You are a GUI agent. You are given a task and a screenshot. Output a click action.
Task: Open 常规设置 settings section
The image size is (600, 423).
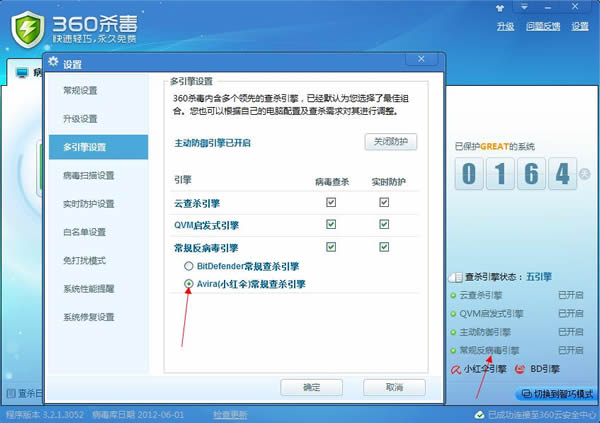tap(82, 91)
